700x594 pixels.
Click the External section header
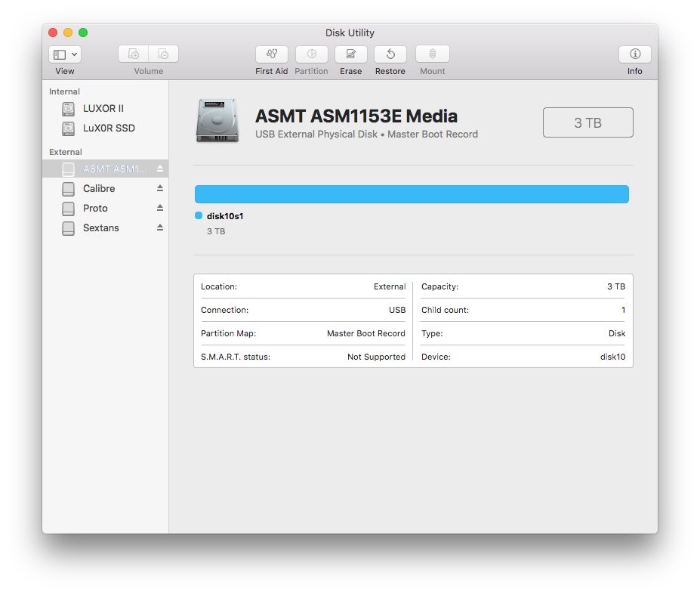66,152
